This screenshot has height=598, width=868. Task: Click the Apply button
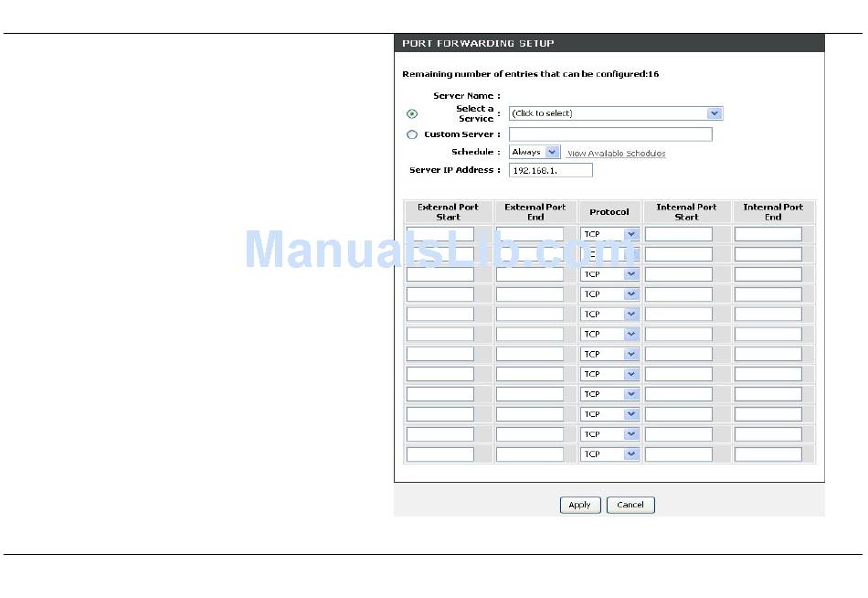580,505
